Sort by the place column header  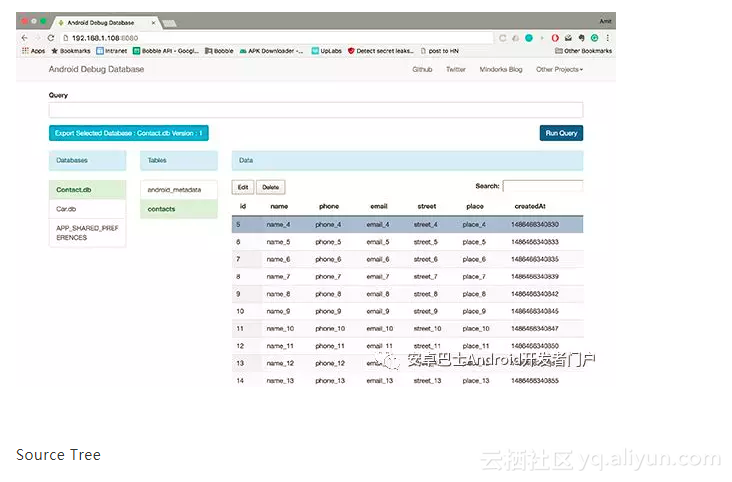pos(475,206)
